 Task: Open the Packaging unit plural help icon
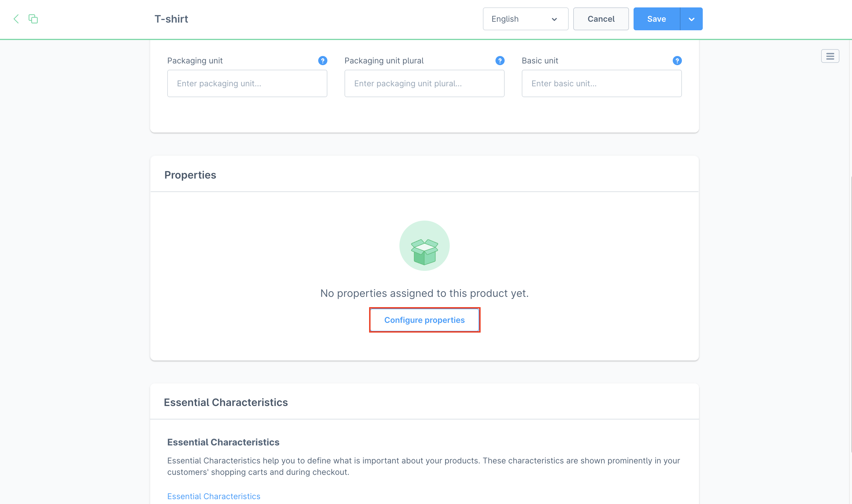tap(499, 61)
